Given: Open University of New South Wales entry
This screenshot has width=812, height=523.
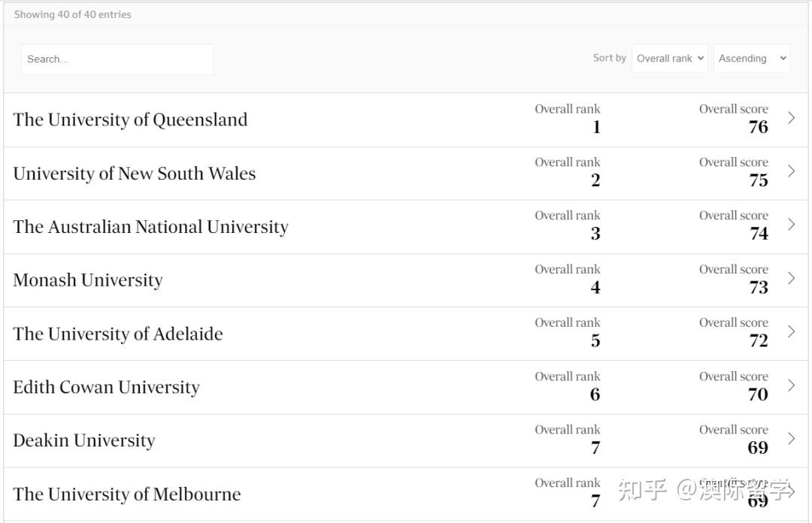Looking at the screenshot, I should pos(135,174).
